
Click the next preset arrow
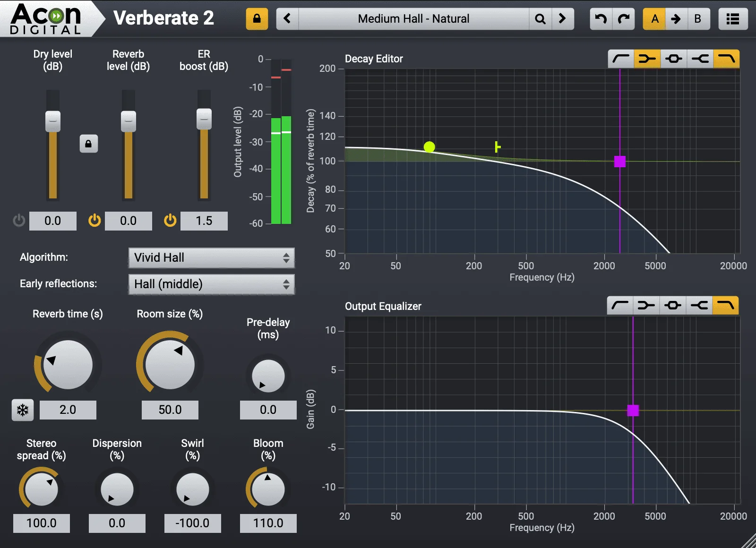(562, 19)
